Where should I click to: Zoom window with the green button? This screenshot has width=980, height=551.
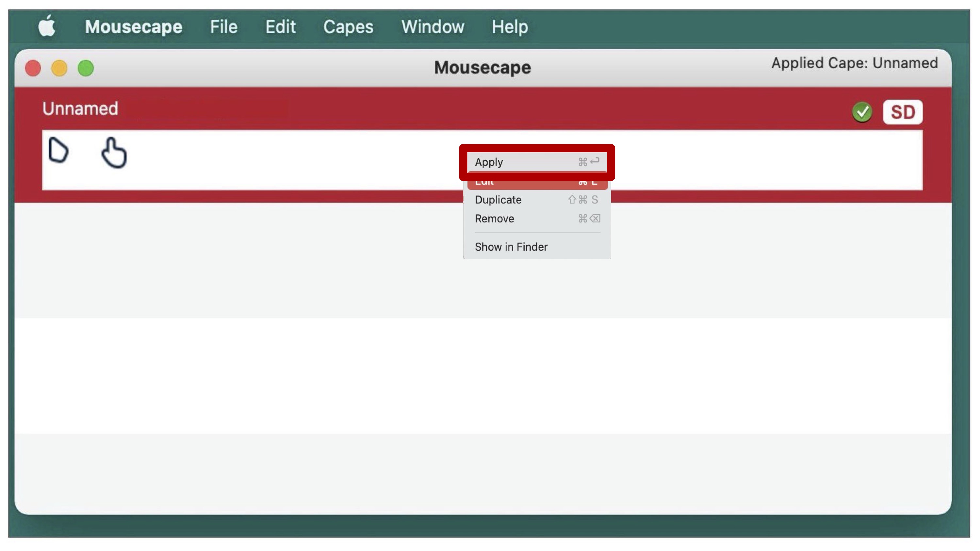(86, 68)
